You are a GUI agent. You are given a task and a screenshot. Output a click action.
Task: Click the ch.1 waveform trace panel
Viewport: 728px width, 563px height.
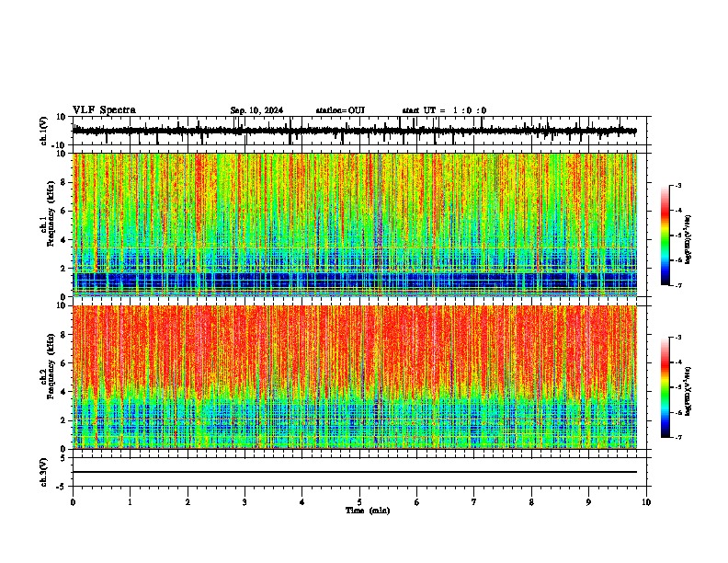click(x=359, y=131)
